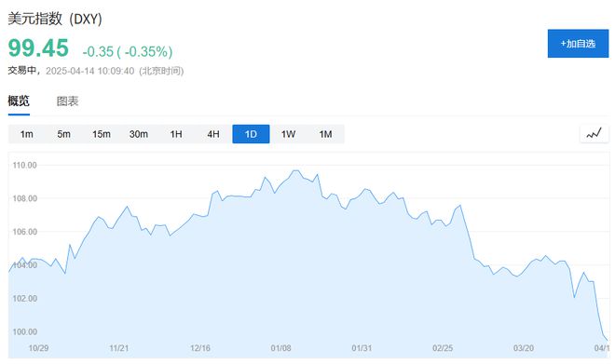Select the 5m time interval

(64, 134)
